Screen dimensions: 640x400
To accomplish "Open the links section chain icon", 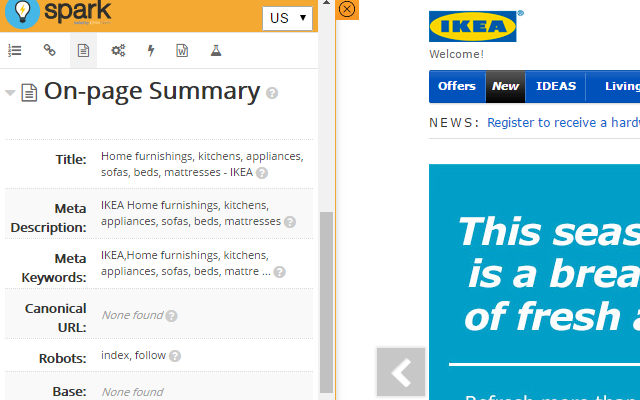I will click(x=49, y=50).
